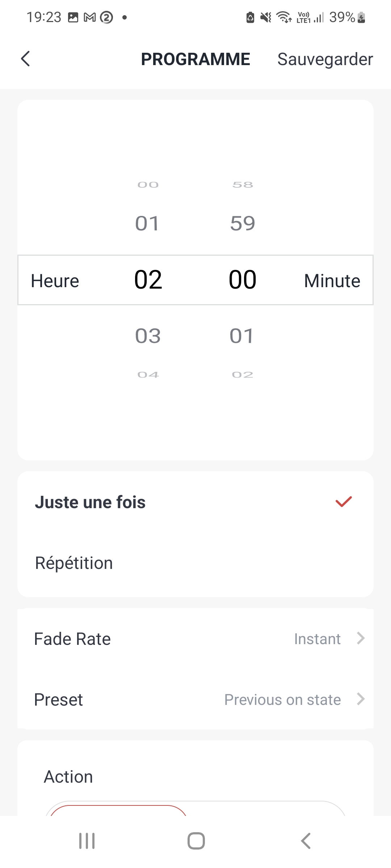Select the Juste une fois option

(90, 502)
